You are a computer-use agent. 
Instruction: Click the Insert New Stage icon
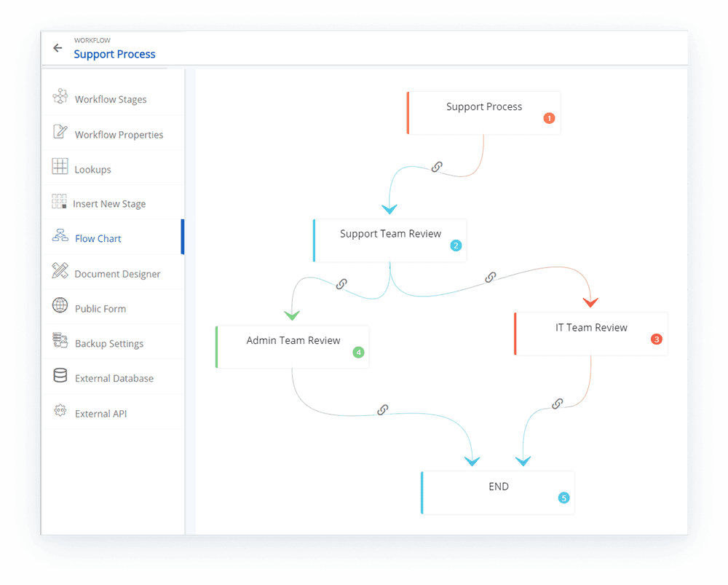coord(60,202)
